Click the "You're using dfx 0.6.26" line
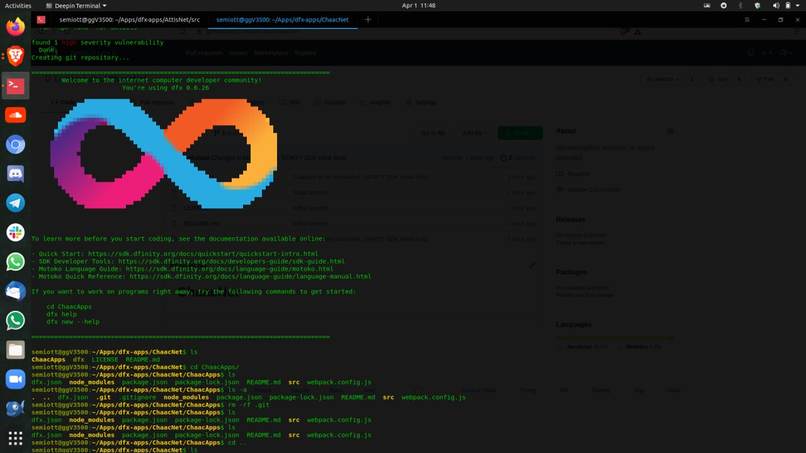 pyautogui.click(x=166, y=88)
